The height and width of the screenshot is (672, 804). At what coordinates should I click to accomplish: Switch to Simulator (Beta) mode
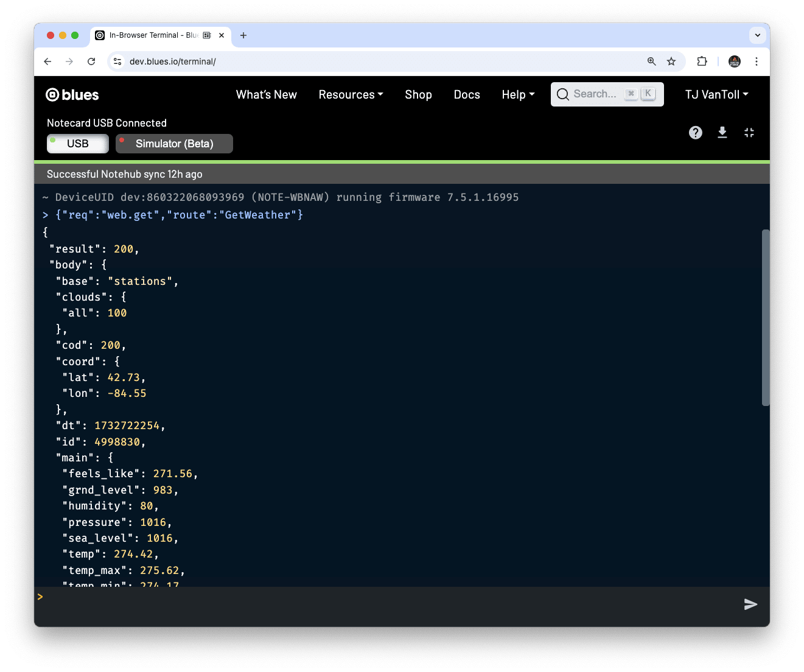coord(174,144)
